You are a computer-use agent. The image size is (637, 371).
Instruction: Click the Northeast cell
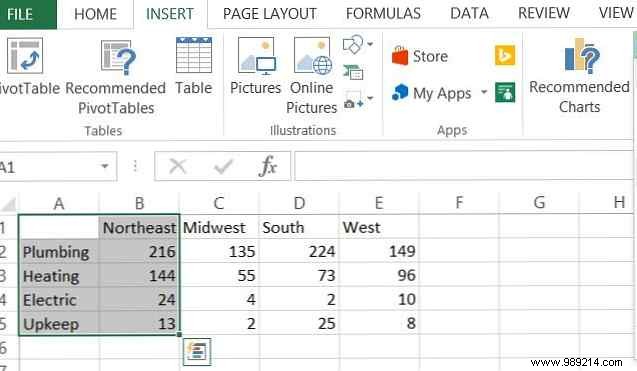pos(139,227)
